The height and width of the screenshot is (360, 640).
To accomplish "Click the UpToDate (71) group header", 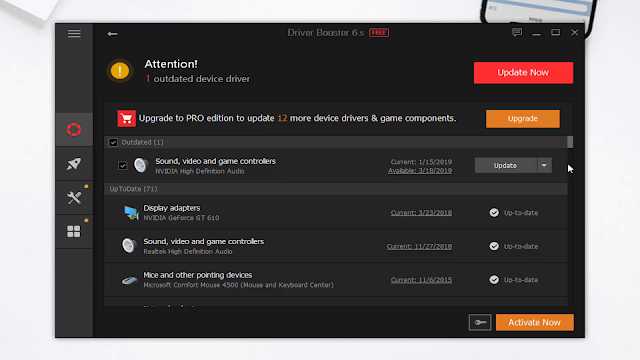I will click(336, 189).
